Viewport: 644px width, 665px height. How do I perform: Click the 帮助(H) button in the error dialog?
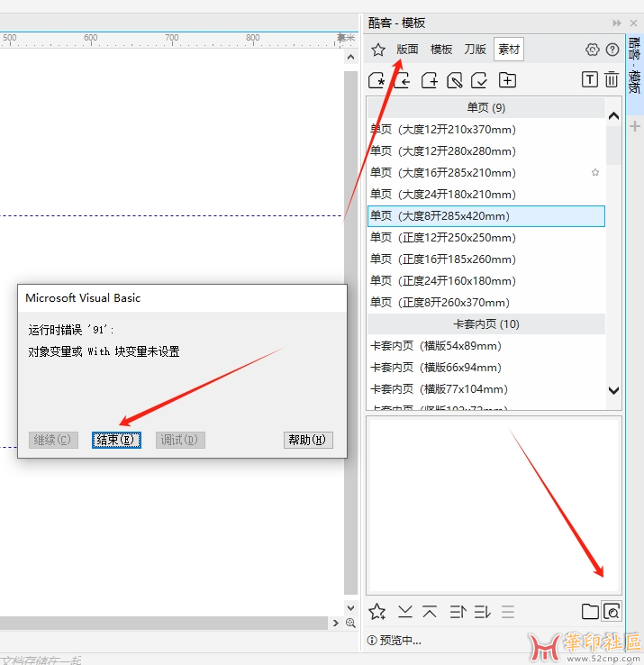click(x=308, y=440)
